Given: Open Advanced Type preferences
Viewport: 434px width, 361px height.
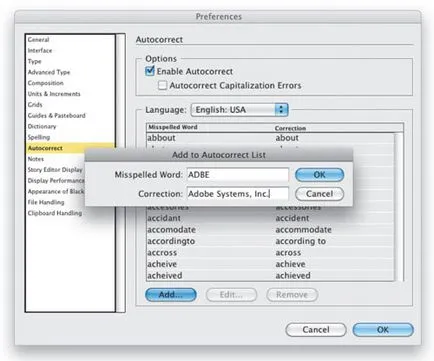Looking at the screenshot, I should [70, 72].
